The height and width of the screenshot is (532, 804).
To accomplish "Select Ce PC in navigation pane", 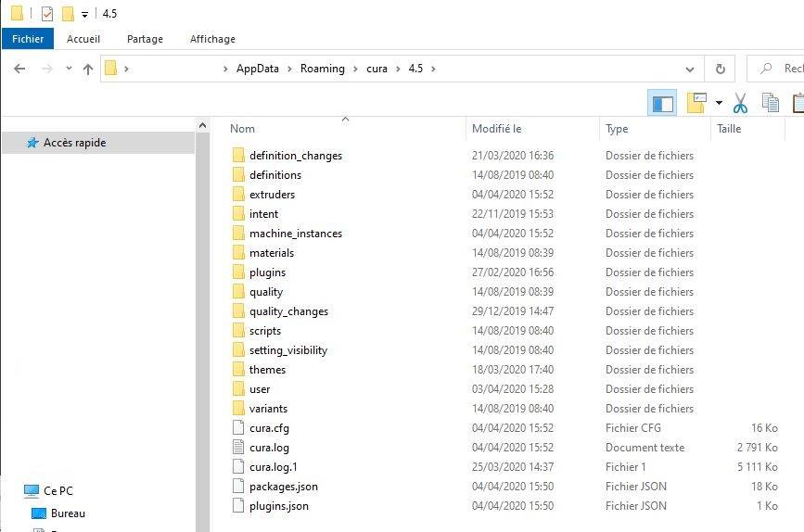I will (x=57, y=491).
